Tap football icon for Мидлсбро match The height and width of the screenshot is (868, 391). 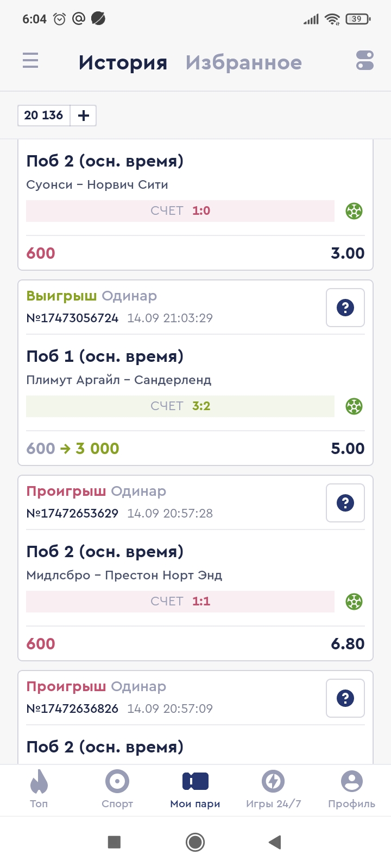[x=354, y=602]
